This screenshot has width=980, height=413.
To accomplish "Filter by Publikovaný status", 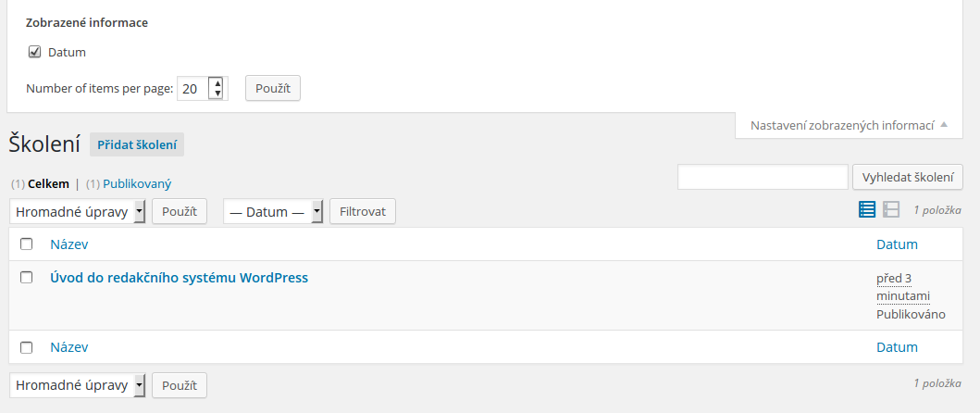I will tap(137, 184).
